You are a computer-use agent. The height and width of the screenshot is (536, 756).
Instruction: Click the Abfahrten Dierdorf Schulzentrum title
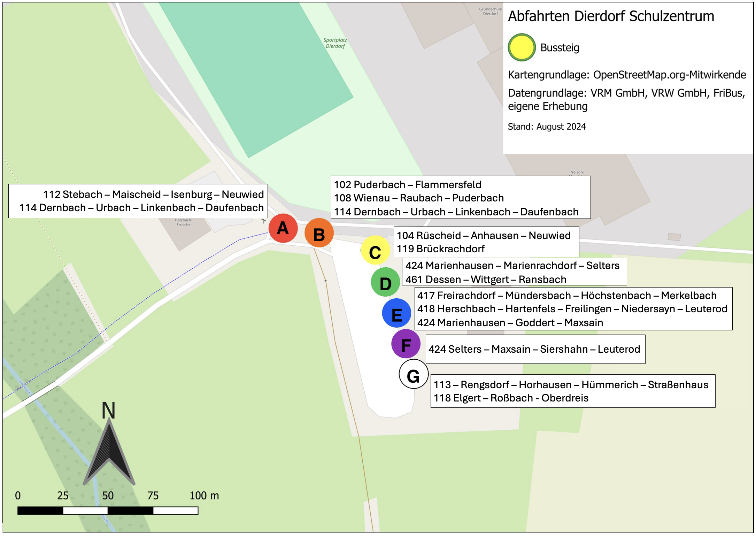[x=611, y=16]
